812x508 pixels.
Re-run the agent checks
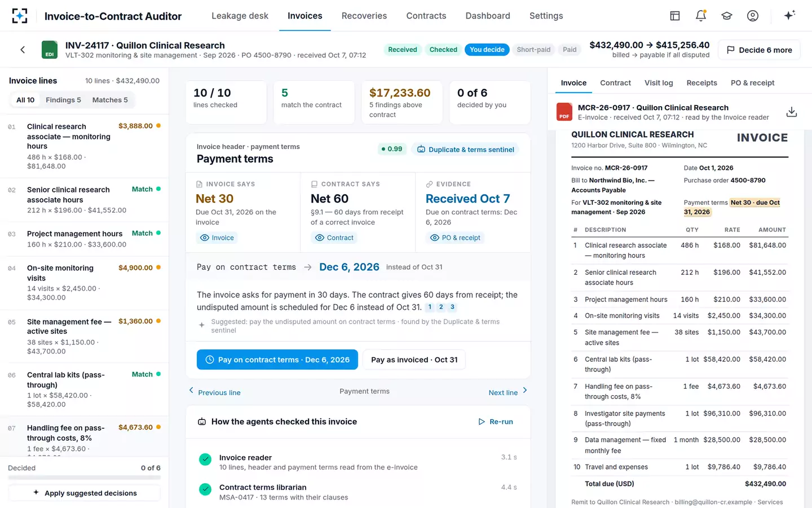[496, 422]
